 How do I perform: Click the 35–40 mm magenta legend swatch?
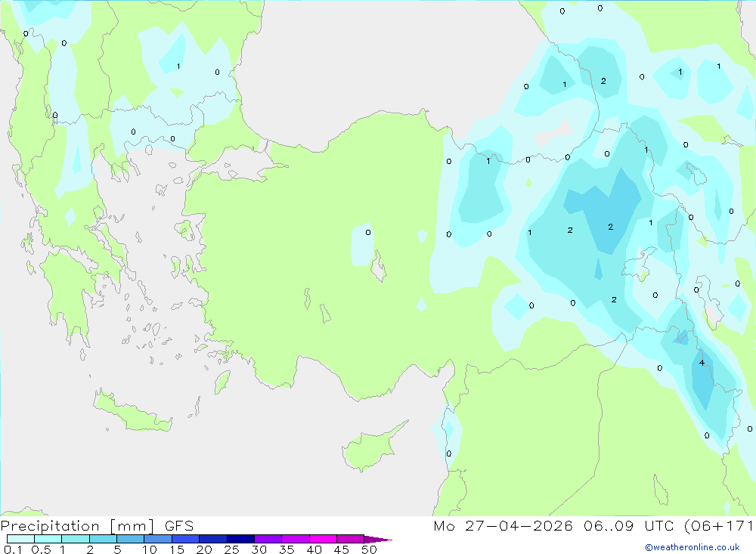(295, 539)
